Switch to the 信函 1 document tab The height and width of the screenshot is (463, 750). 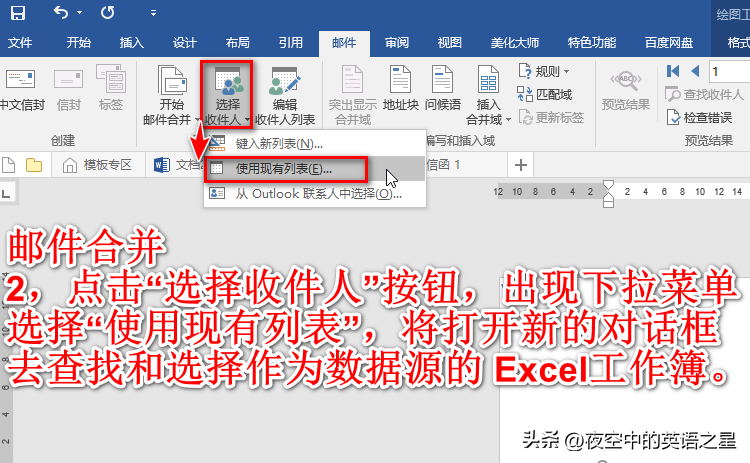pyautogui.click(x=443, y=165)
